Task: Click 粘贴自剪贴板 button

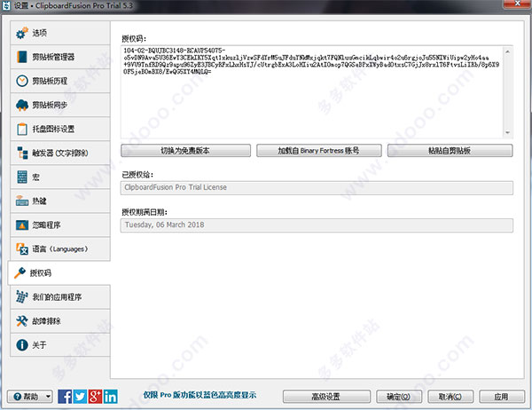Action: [450, 151]
